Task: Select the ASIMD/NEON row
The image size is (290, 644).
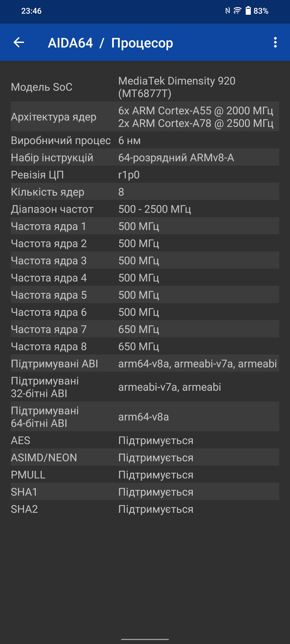Action: click(x=145, y=458)
